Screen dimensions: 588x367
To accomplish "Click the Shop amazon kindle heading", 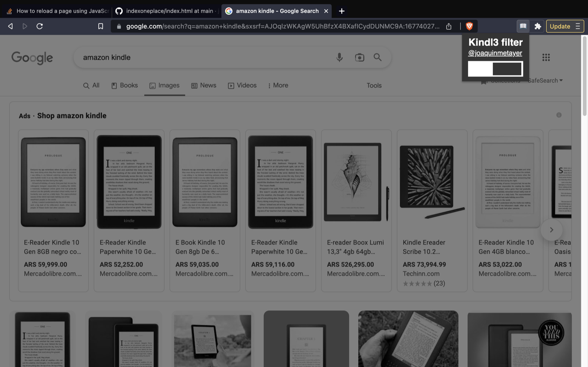I will click(72, 116).
